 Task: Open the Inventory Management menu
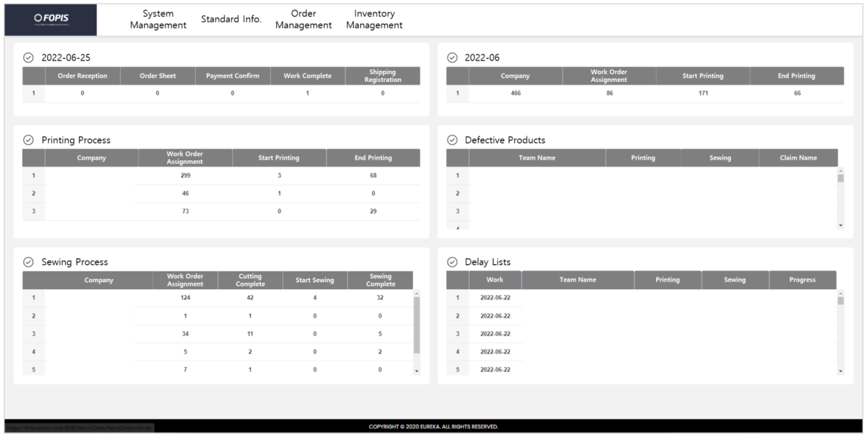point(374,19)
